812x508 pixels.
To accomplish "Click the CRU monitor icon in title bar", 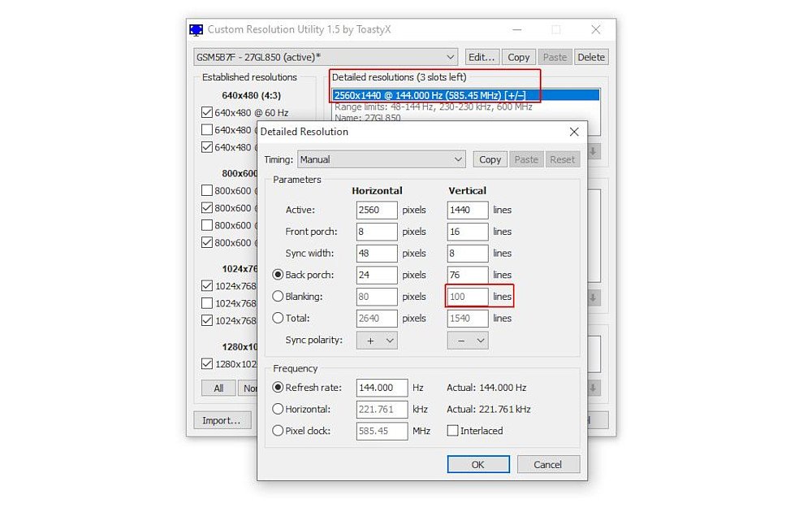I will [x=197, y=30].
